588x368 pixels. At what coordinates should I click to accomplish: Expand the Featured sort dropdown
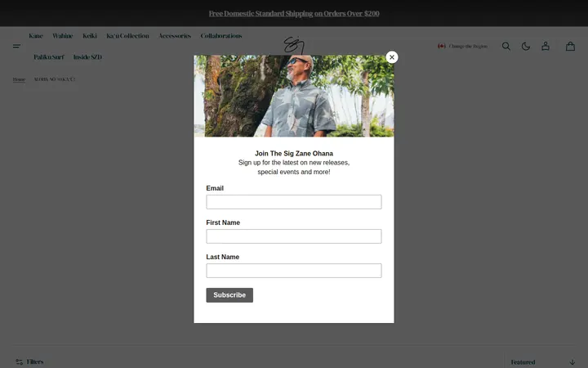[542, 362]
